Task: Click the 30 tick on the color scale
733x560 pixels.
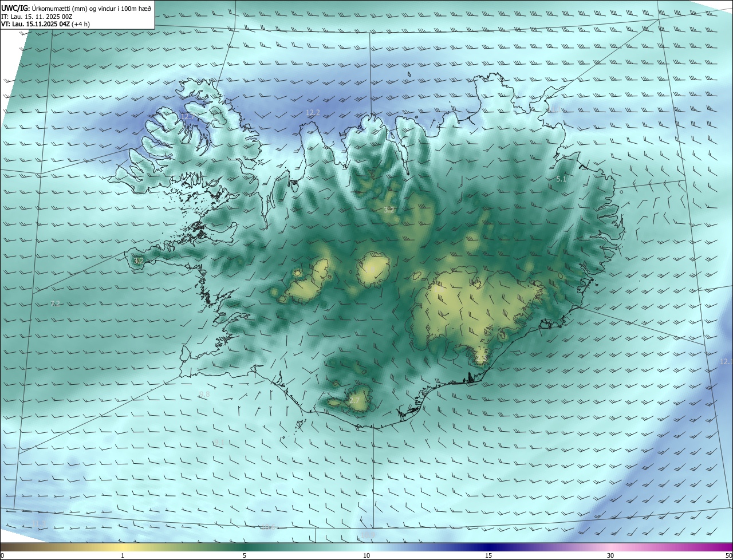Action: pyautogui.click(x=610, y=555)
